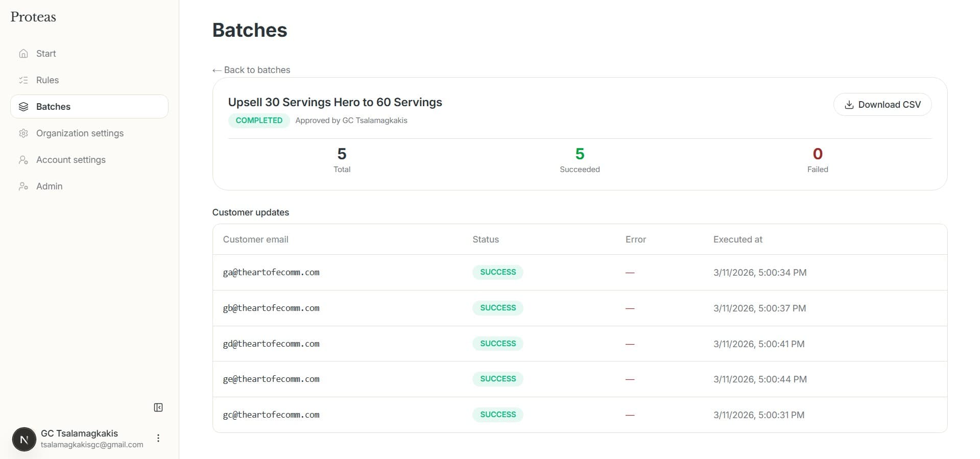Open the Rules menu item

pyautogui.click(x=89, y=80)
